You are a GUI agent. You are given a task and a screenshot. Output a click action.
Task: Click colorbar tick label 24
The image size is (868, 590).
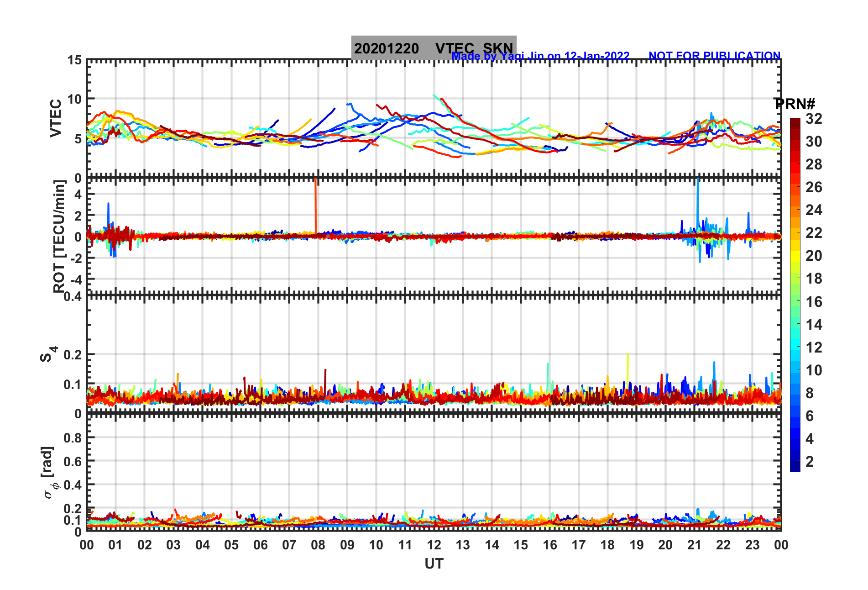coord(814,210)
